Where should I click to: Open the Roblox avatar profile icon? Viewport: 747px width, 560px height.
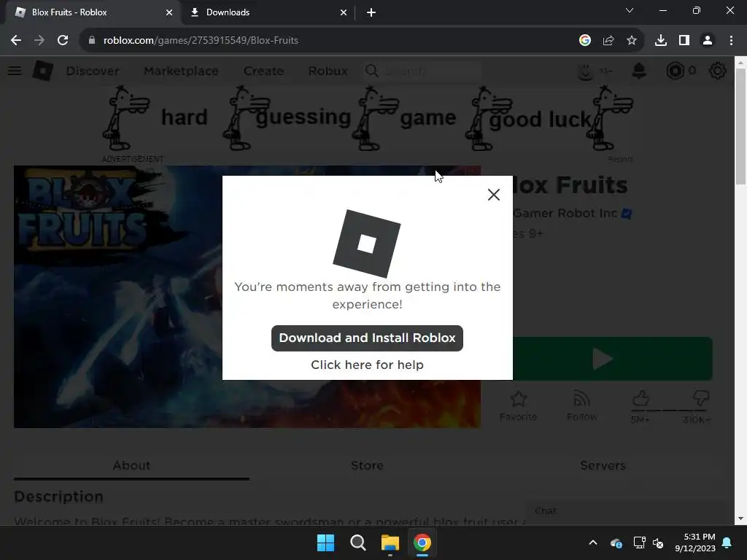pos(586,71)
